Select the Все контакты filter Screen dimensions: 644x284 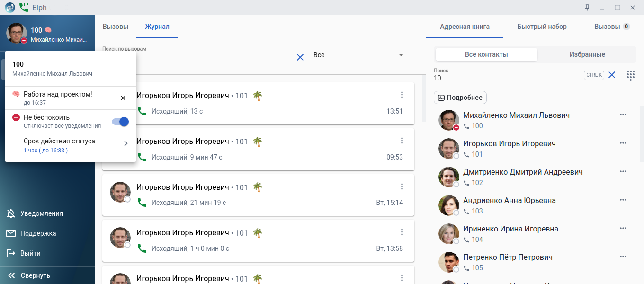[486, 54]
